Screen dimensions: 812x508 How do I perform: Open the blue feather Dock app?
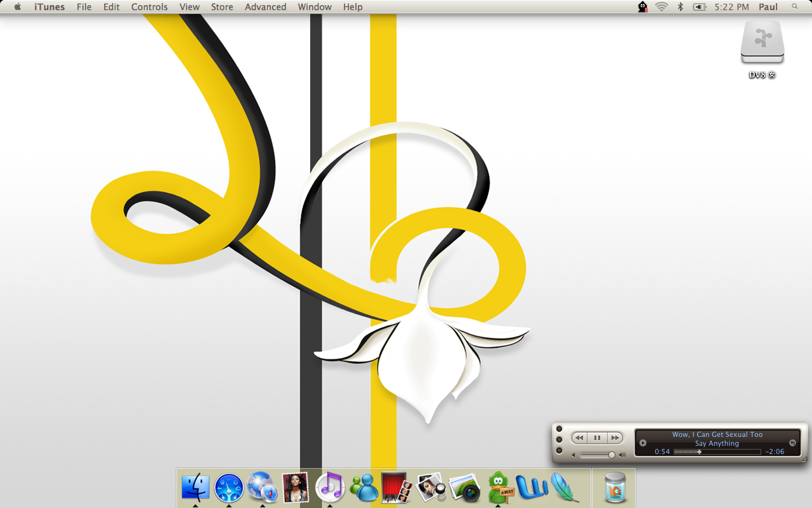tap(565, 488)
